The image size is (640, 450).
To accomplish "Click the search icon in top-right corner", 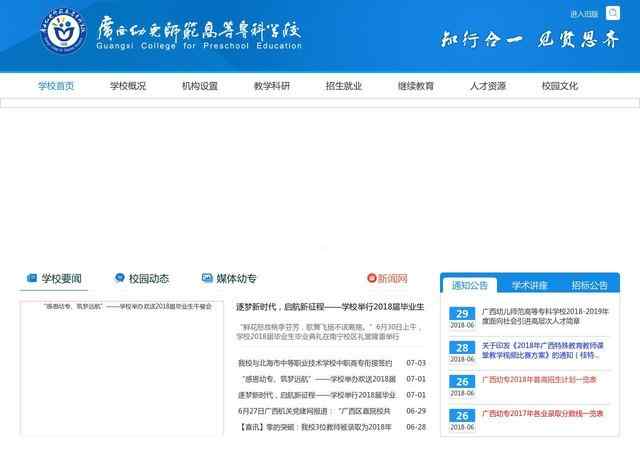I will coord(612,13).
